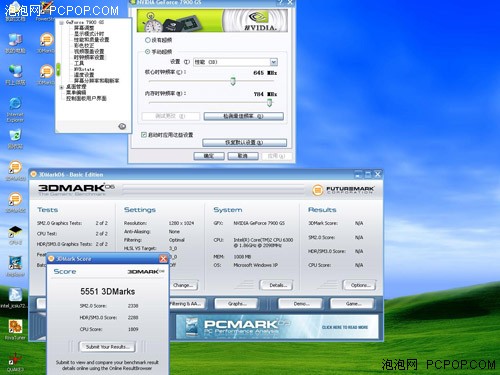Select the 手动超频 (manual overclocking) radio button
Image resolution: width=500 pixels, height=375 pixels.
(148, 52)
